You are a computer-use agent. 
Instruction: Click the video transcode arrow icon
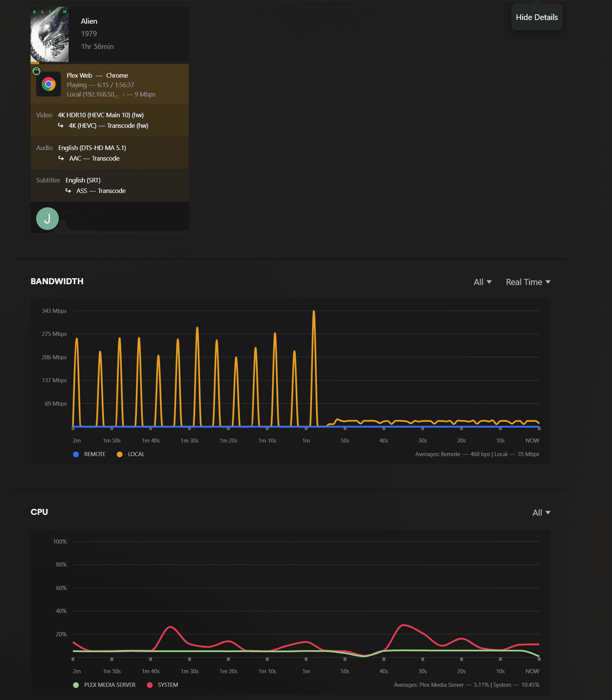click(61, 126)
